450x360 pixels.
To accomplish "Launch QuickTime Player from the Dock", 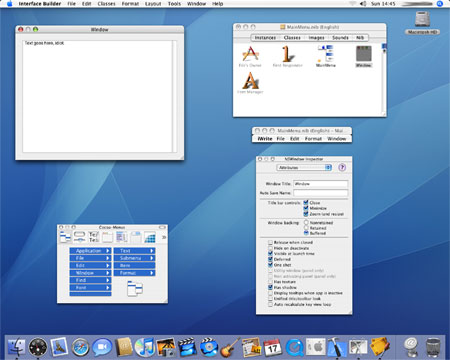I will tap(294, 347).
